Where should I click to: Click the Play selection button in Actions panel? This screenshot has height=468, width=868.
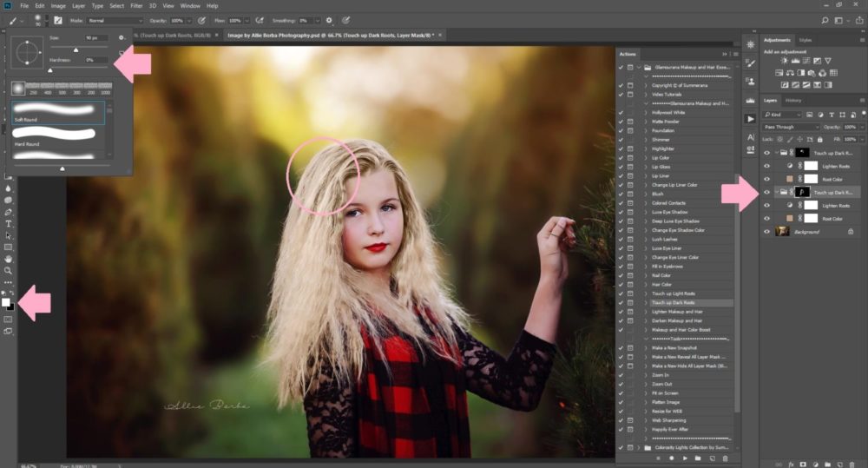tap(685, 458)
